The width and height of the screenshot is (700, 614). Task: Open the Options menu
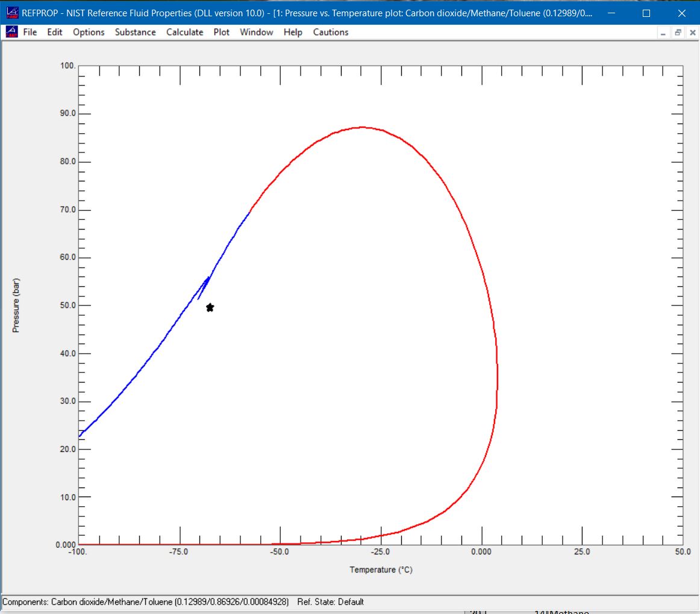click(x=89, y=32)
